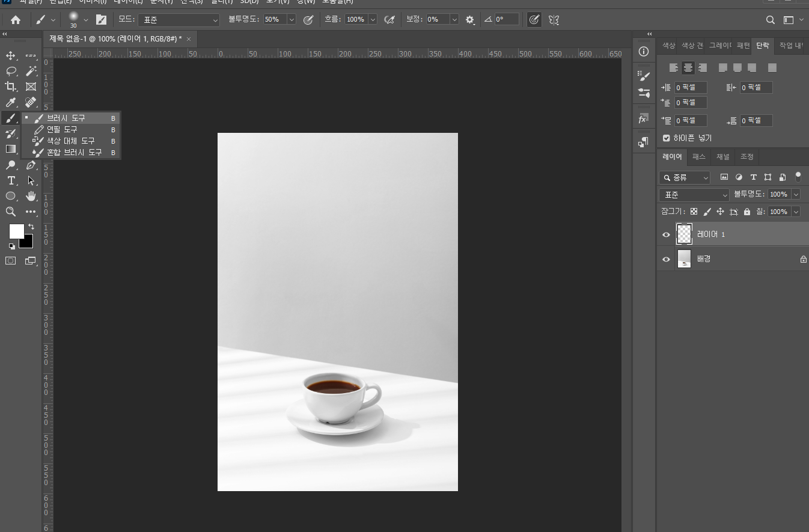
Task: Toggle layer filtering on/off switch
Action: click(798, 177)
